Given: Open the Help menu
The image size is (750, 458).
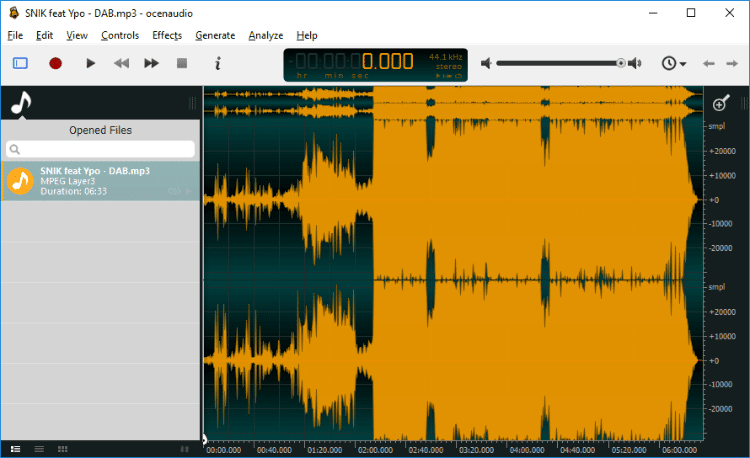Looking at the screenshot, I should point(307,35).
